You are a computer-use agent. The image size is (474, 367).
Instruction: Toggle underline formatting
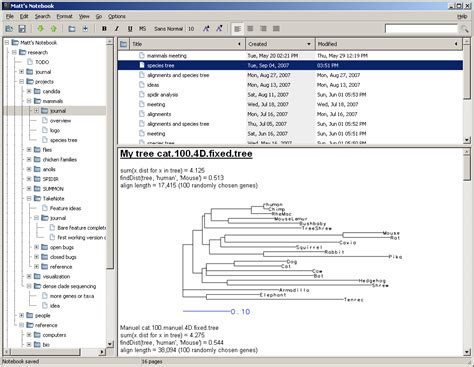(x=130, y=29)
